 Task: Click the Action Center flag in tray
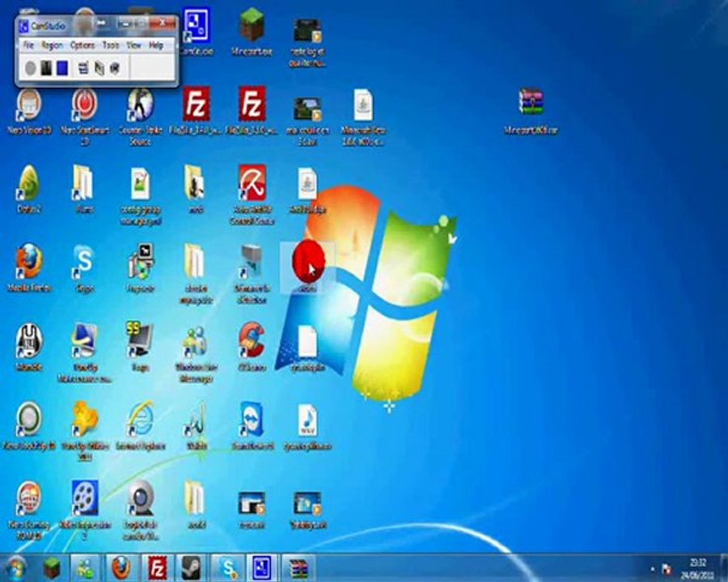click(x=667, y=569)
